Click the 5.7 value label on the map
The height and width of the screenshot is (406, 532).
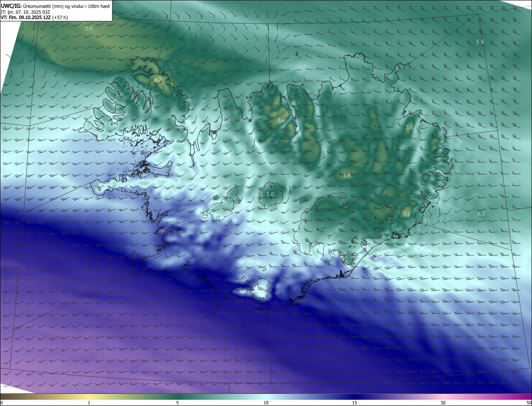click(x=399, y=68)
